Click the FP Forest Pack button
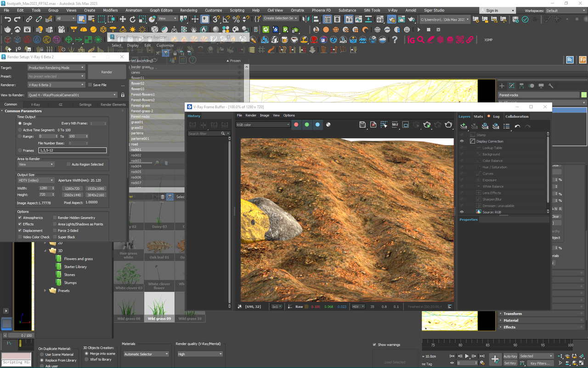 [x=583, y=60]
